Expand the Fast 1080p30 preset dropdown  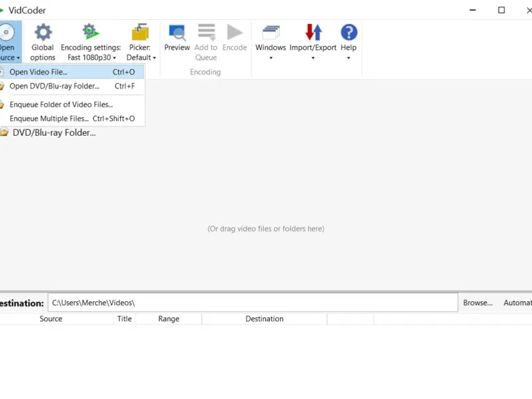[x=114, y=58]
